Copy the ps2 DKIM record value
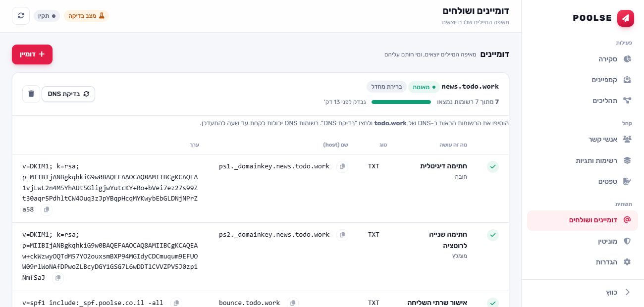 (x=58, y=278)
